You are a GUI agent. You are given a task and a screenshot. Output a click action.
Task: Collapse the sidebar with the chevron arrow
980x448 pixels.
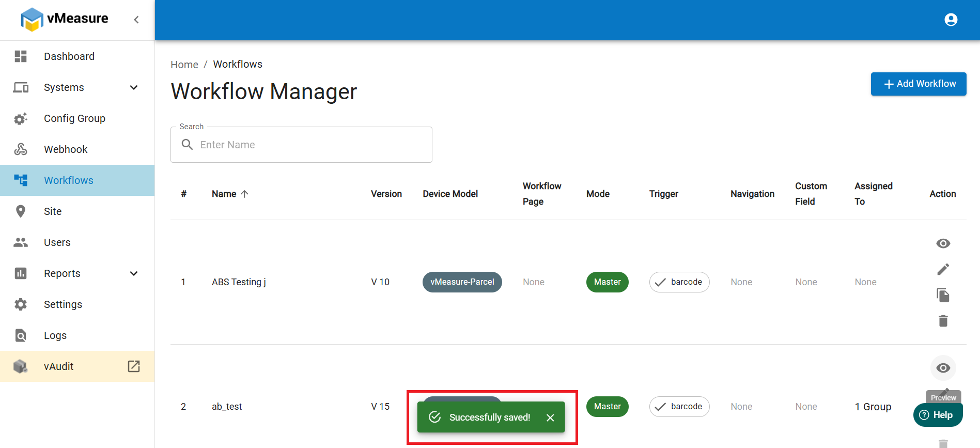click(x=136, y=20)
